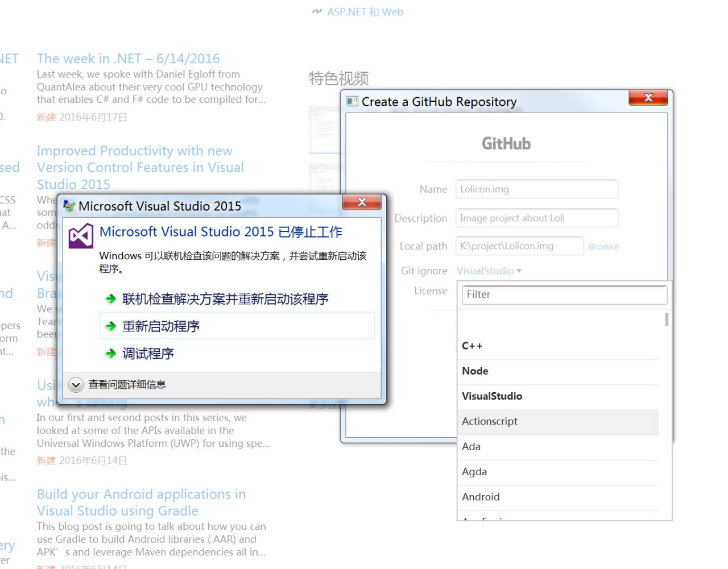Click green arrow beside 重新启动程序
This screenshot has height=569, width=728.
(111, 326)
